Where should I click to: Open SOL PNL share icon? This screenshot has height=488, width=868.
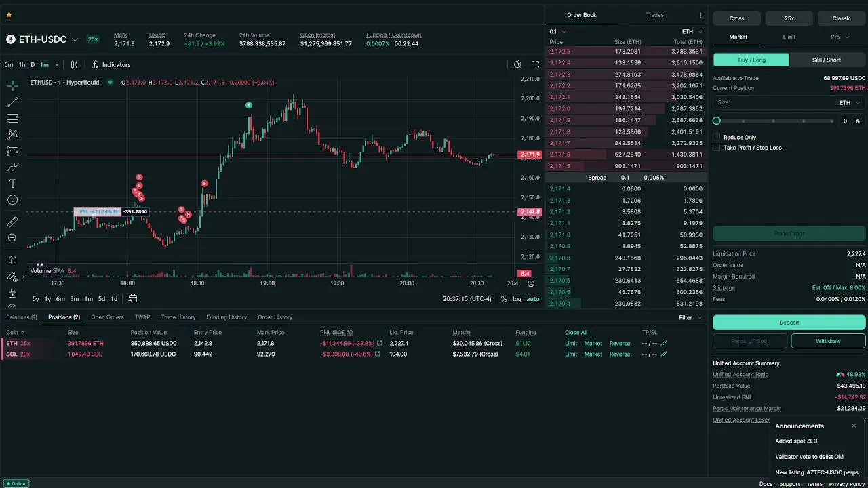coord(379,354)
